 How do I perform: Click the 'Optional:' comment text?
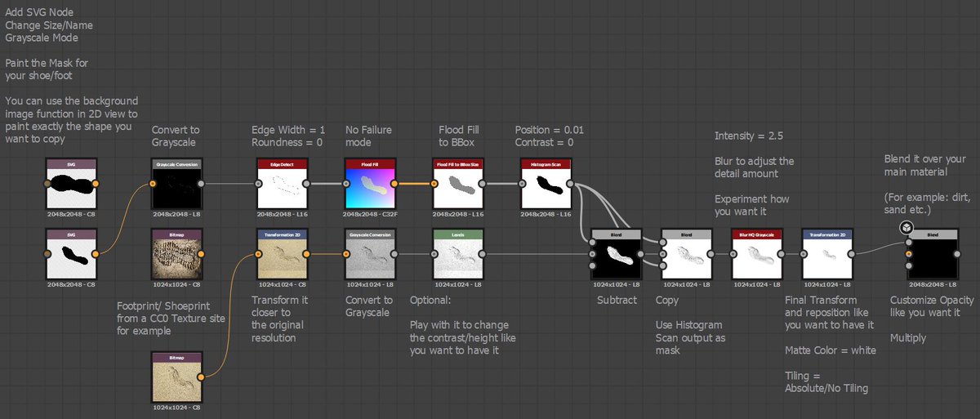430,301
